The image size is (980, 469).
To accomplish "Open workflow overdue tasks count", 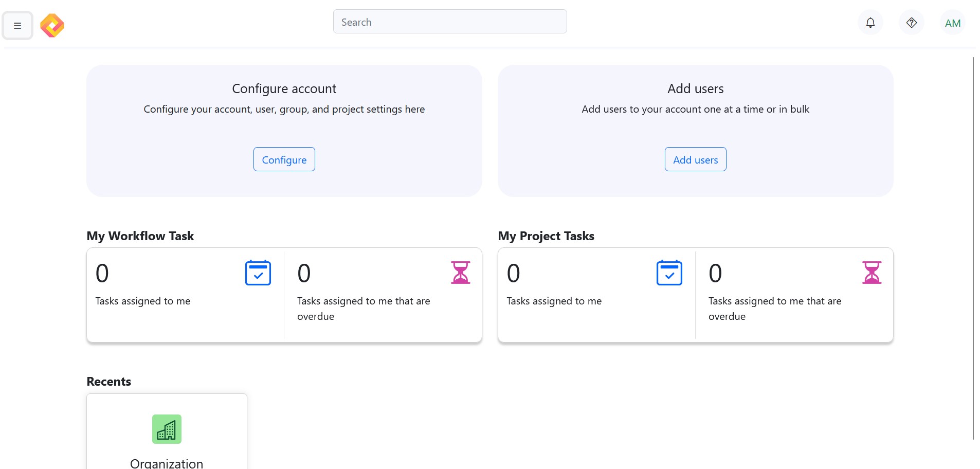I will coord(304,273).
